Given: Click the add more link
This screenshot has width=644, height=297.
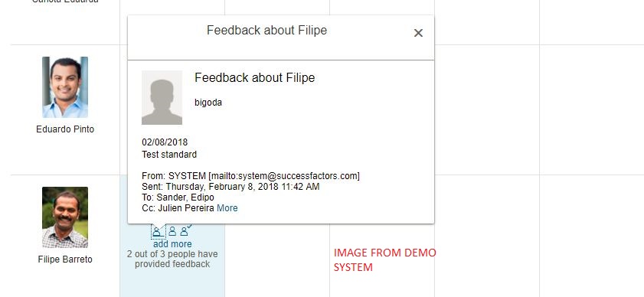Looking at the screenshot, I should point(172,244).
